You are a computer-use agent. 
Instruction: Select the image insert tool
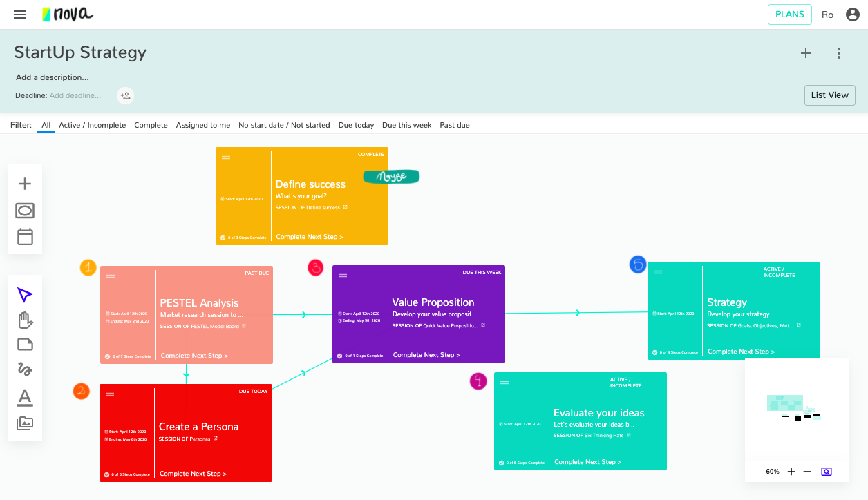tap(25, 423)
